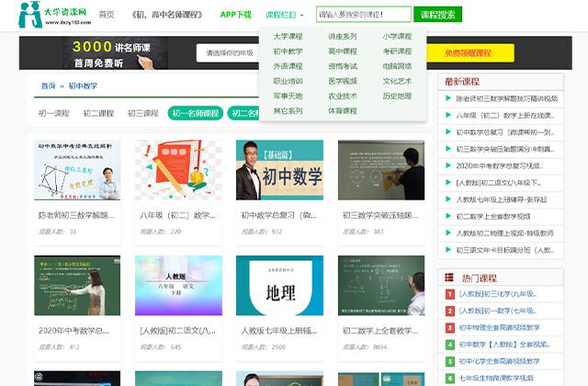This screenshot has width=588, height=386.
Task: Select 历史地理 from the category menu
Action: pyautogui.click(x=397, y=96)
